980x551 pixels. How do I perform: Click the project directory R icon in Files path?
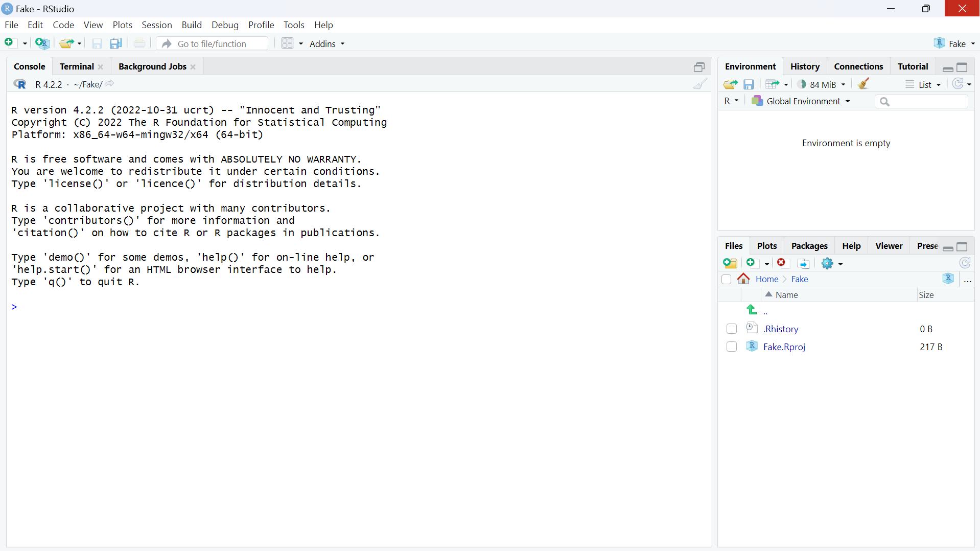(x=948, y=279)
